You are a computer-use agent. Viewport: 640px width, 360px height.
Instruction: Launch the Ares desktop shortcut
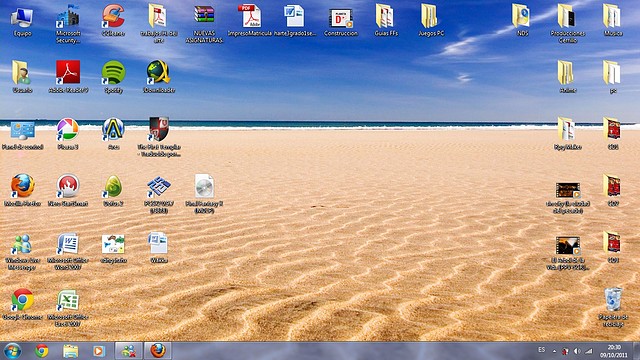click(113, 129)
